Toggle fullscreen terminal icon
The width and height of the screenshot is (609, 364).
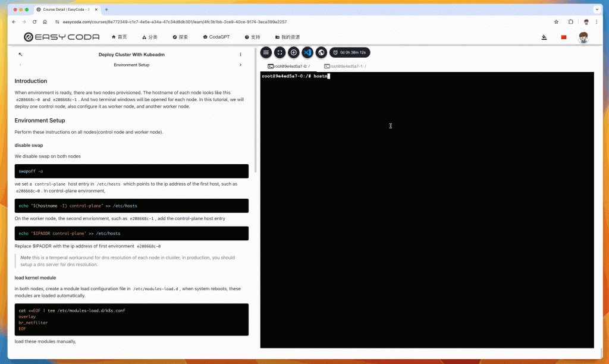click(280, 52)
